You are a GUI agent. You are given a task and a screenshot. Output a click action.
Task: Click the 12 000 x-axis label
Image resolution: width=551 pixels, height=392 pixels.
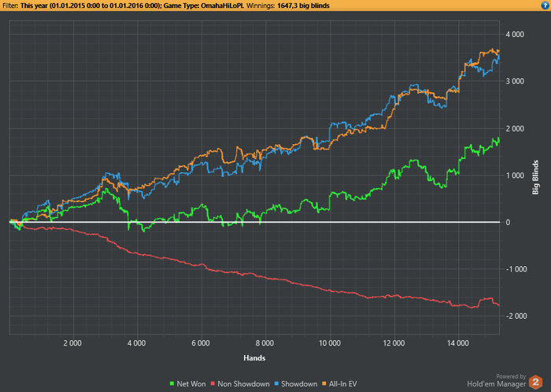pyautogui.click(x=394, y=343)
